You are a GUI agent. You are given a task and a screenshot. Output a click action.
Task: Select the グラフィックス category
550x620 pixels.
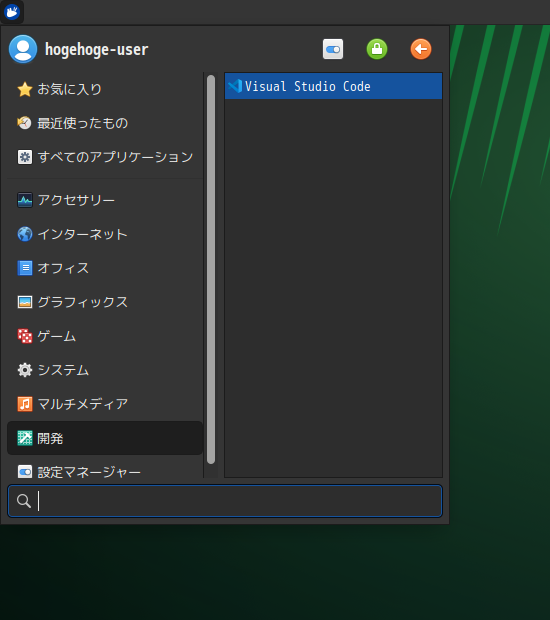pos(105,302)
